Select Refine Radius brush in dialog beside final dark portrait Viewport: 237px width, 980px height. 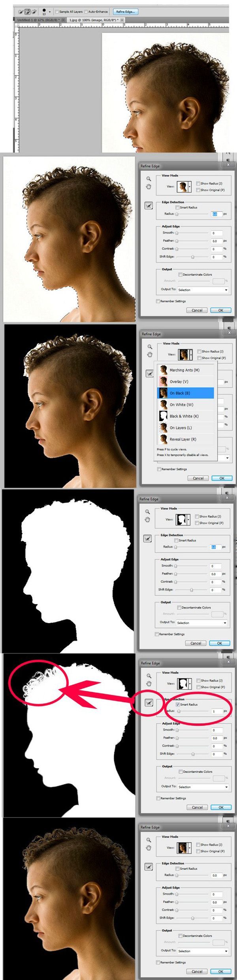149,867
